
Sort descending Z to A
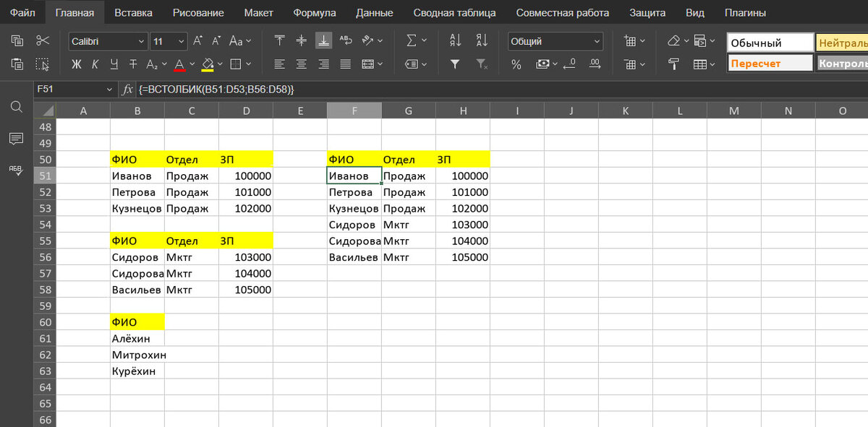[x=480, y=41]
